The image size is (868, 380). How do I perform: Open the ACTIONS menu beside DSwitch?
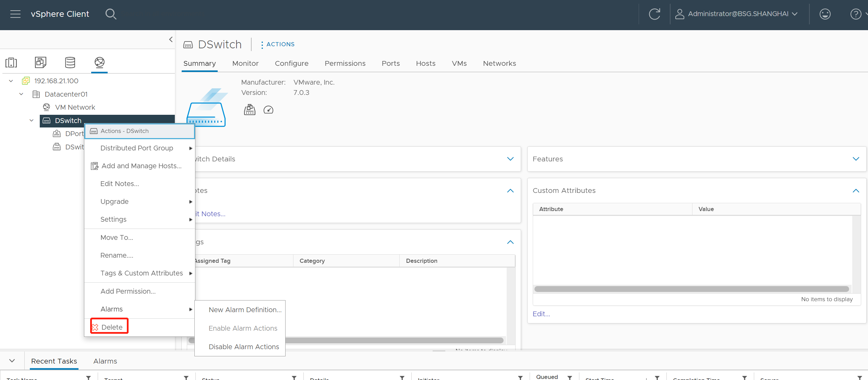(x=277, y=44)
